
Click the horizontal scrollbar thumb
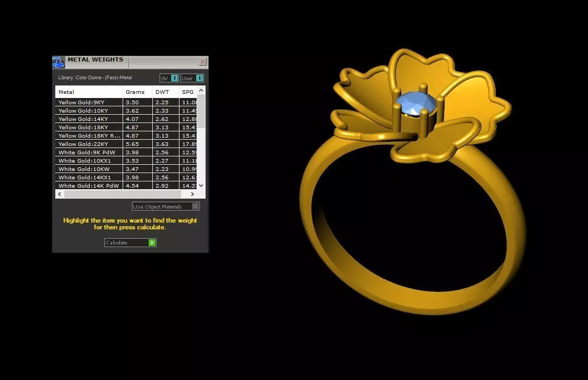click(x=123, y=194)
